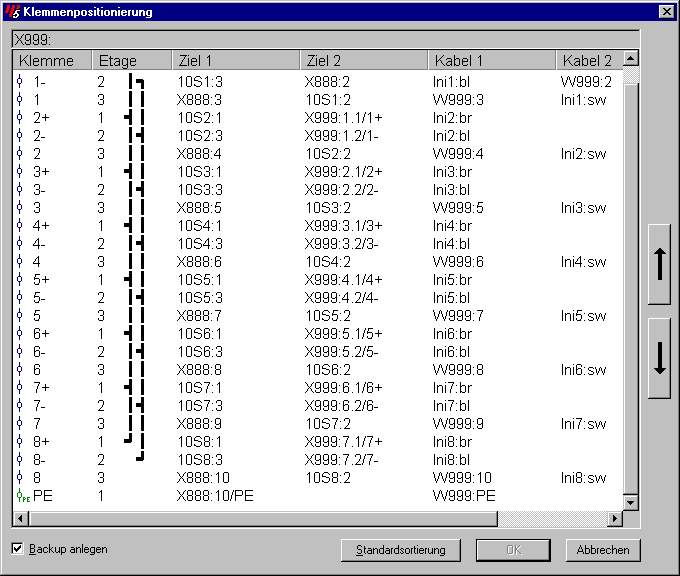Select cell X888:3 in Ziel 1
Viewport: 680px width, 576px height.
pyautogui.click(x=199, y=100)
